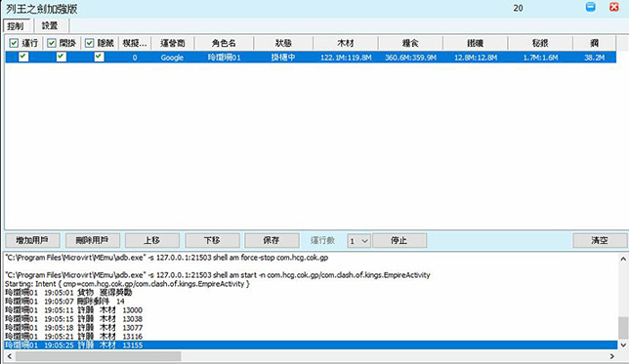Select the highlighted 19:05:25 木材 13155 log entry
The width and height of the screenshot is (629, 364).
point(311,345)
